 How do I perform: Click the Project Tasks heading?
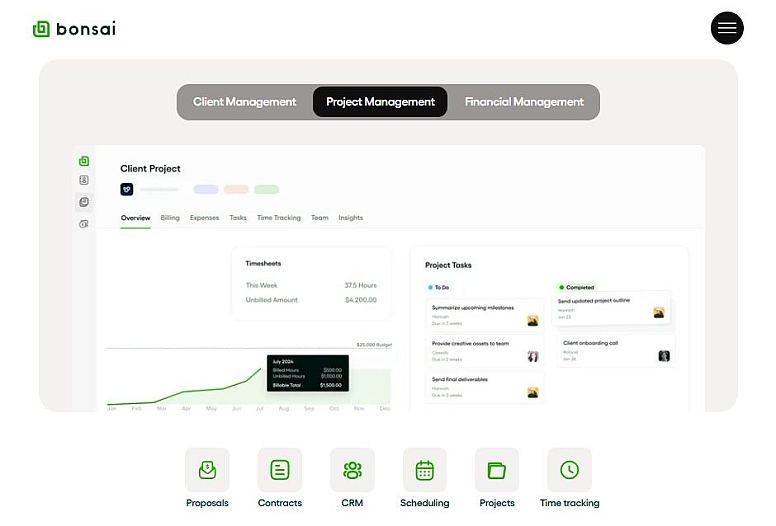[448, 265]
